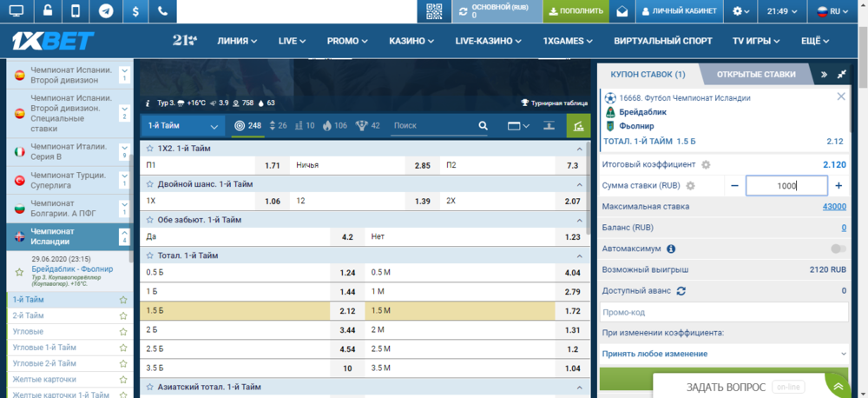
Task: Click the double arrow icon in coupon header
Action: point(824,74)
